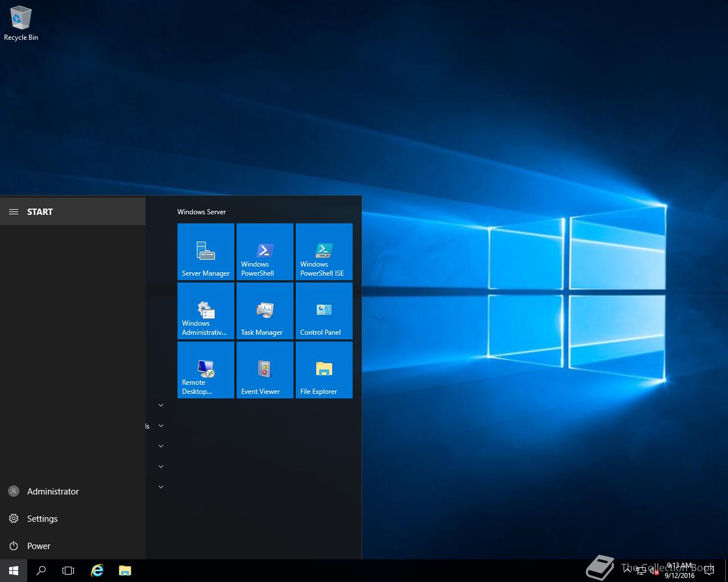Launch the Task Manager tile
Image resolution: width=728 pixels, height=582 pixels.
(x=265, y=311)
